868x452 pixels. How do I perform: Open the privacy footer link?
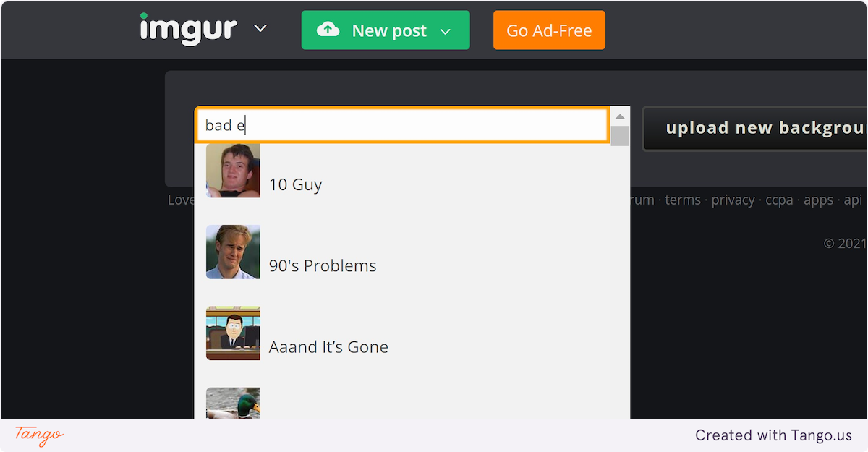pos(733,200)
